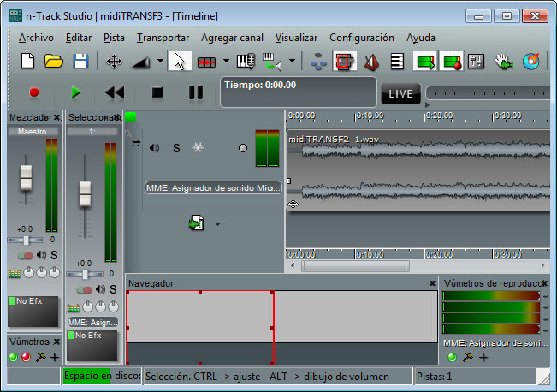Image resolution: width=557 pixels, height=392 pixels.
Task: Toggle solo S on the Maestro channel
Action: pos(54,255)
